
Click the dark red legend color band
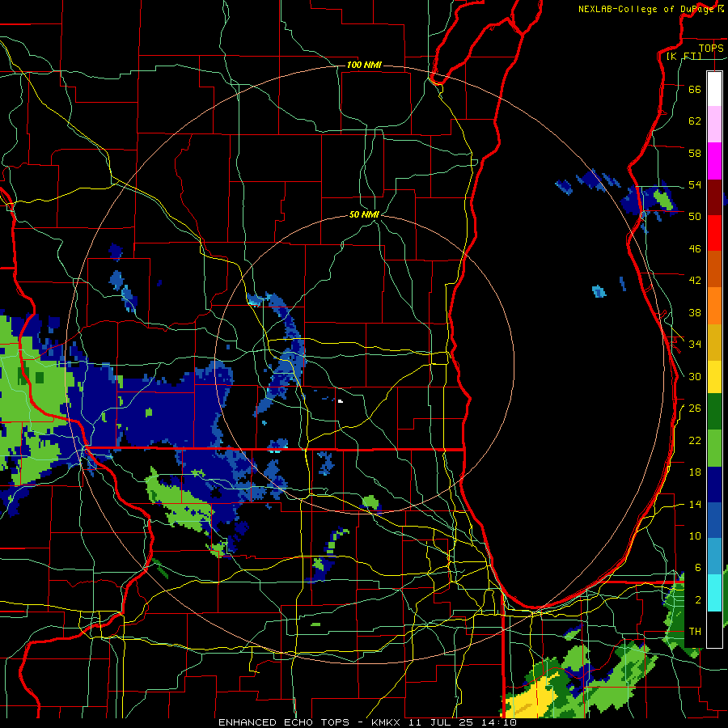714,197
